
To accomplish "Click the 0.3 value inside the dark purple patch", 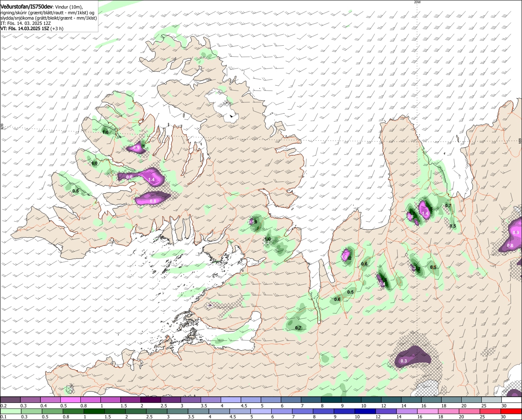I will 404,361.
